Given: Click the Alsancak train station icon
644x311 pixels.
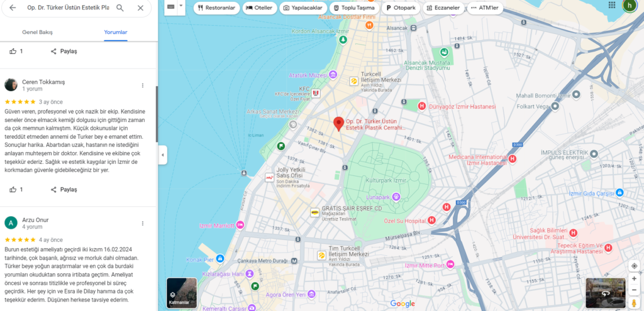Looking at the screenshot, I should 413,28.
